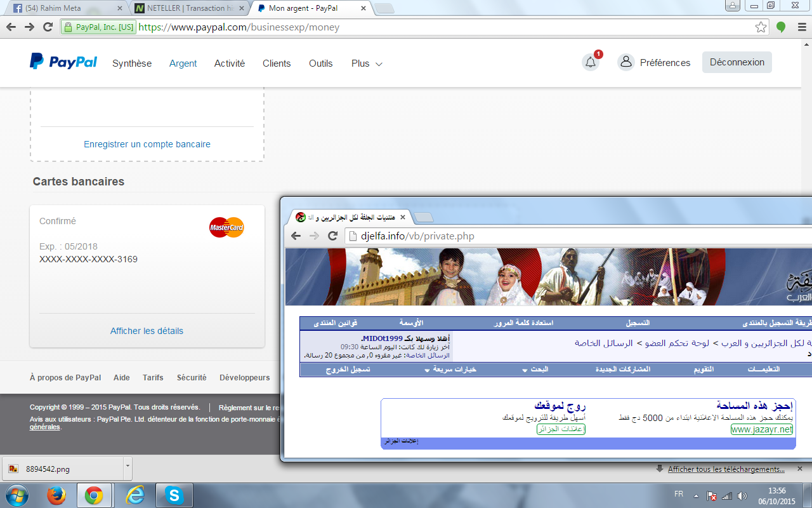Open the Sécurité footer link
This screenshot has width=812, height=508.
click(x=192, y=377)
